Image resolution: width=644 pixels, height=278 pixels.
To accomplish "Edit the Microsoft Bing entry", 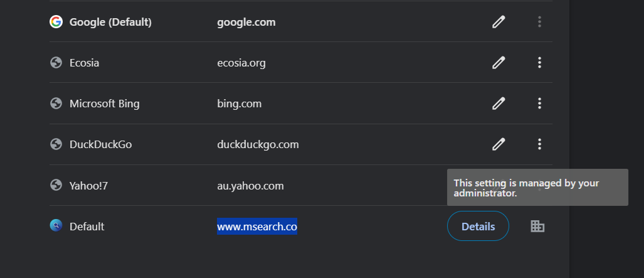I will pos(499,104).
